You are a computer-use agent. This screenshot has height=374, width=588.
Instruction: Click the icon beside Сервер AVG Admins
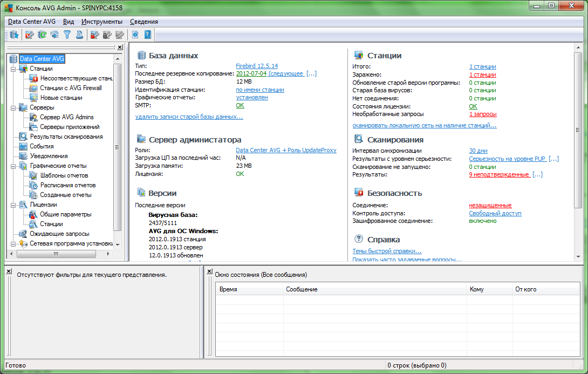coord(34,117)
